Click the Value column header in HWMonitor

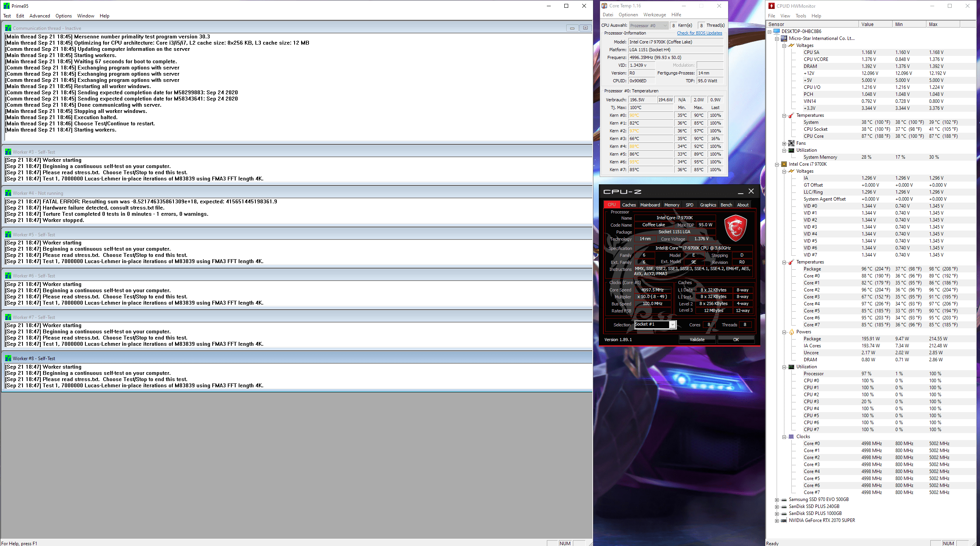click(875, 24)
